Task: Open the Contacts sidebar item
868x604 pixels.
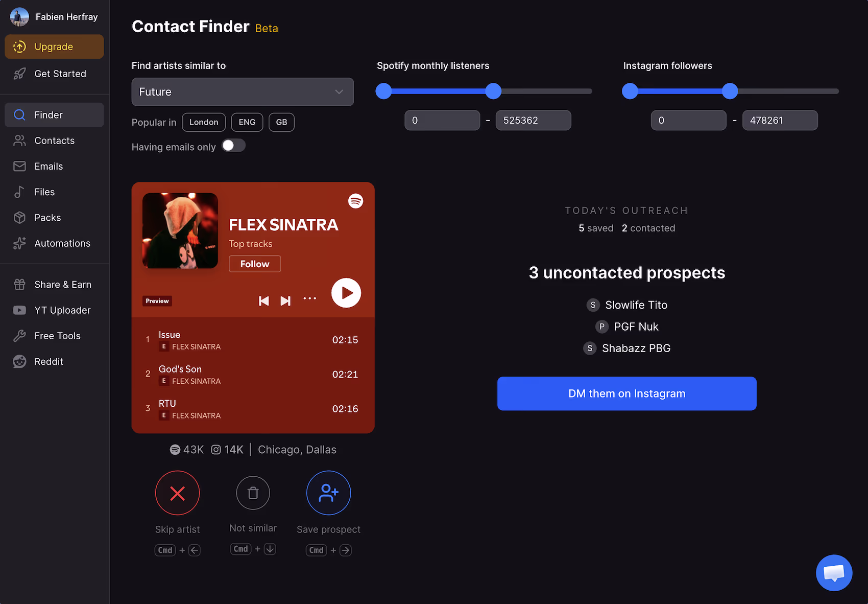Action: click(54, 141)
